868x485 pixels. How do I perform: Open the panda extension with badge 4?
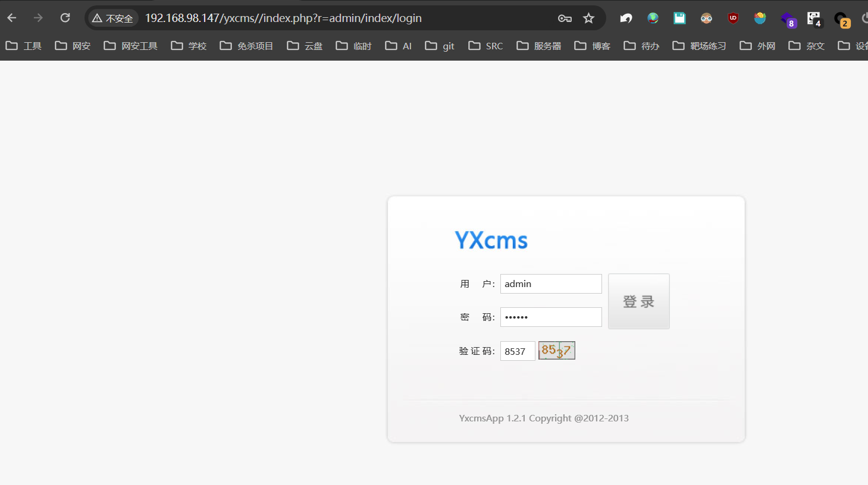(x=814, y=20)
